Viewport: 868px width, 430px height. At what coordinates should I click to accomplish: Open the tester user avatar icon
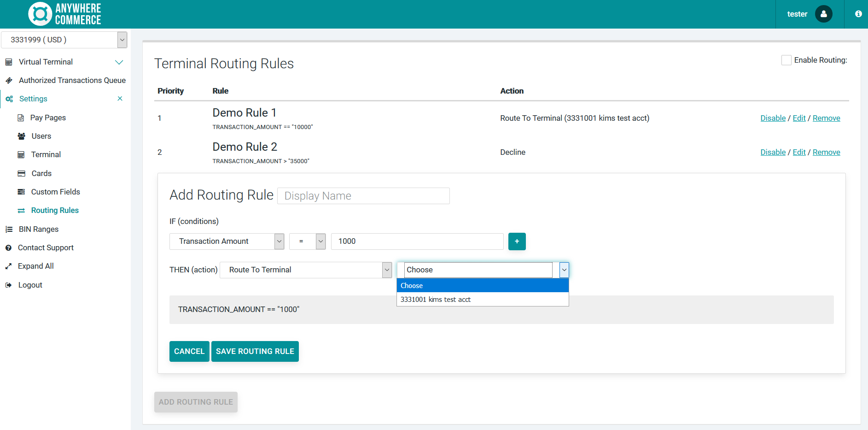pyautogui.click(x=823, y=14)
